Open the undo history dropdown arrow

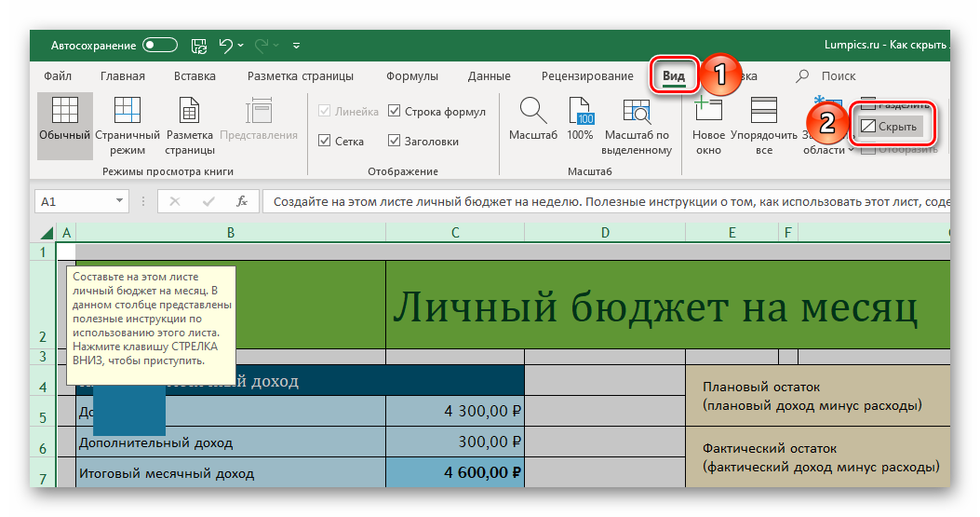click(241, 44)
